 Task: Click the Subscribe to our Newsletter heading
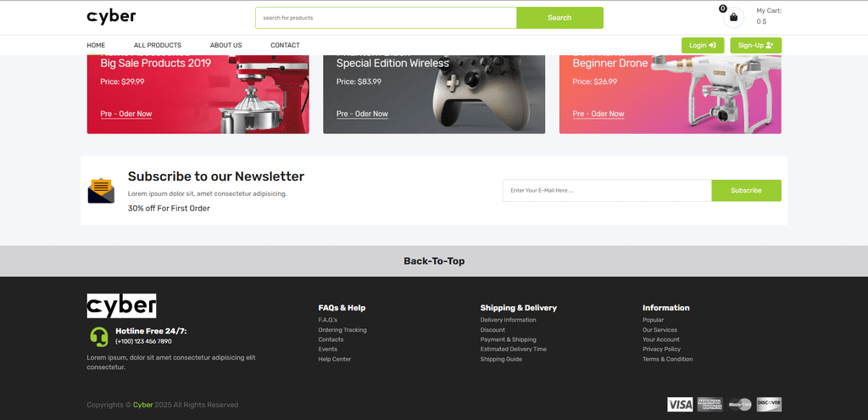pos(216,176)
